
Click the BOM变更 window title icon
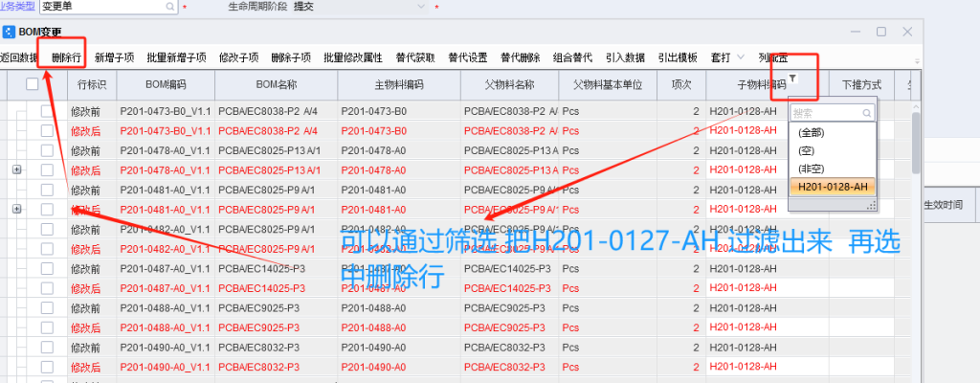[8, 32]
